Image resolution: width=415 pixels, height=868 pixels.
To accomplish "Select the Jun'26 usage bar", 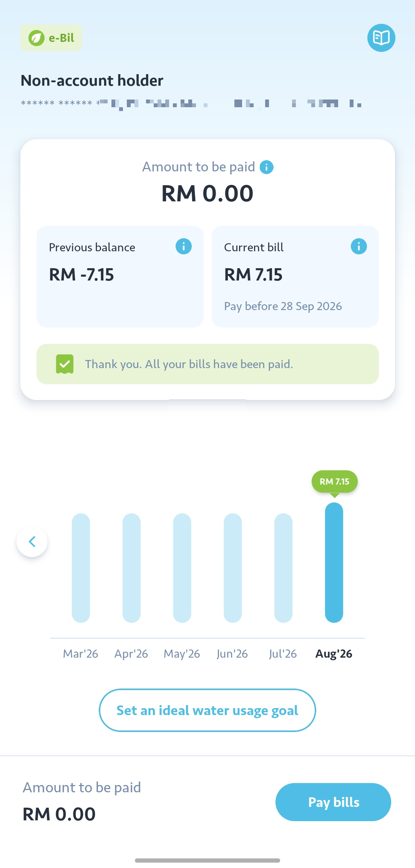I will click(233, 568).
